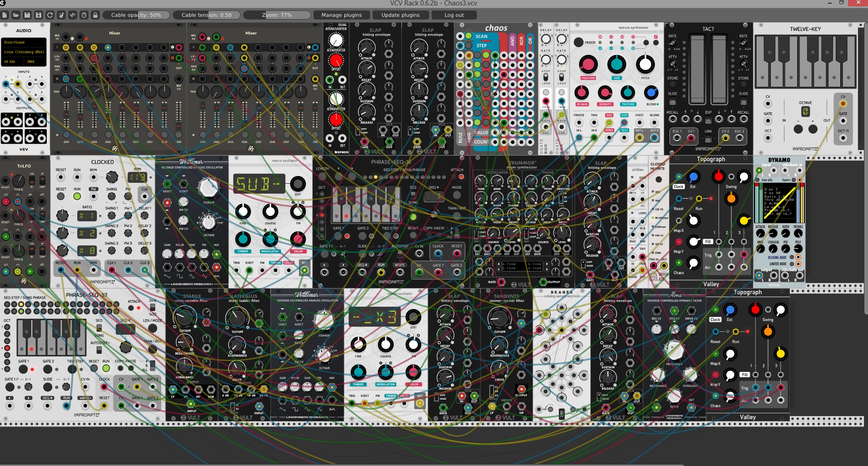Screen dimensions: 868x466
Task: Open the engine sample rate waveform icon
Action: pos(73,15)
